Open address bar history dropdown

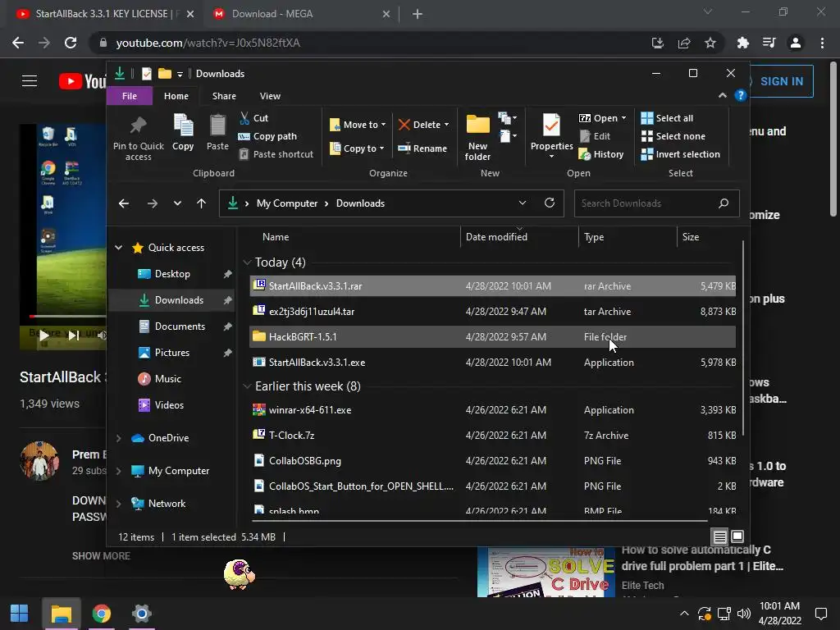pyautogui.click(x=523, y=203)
